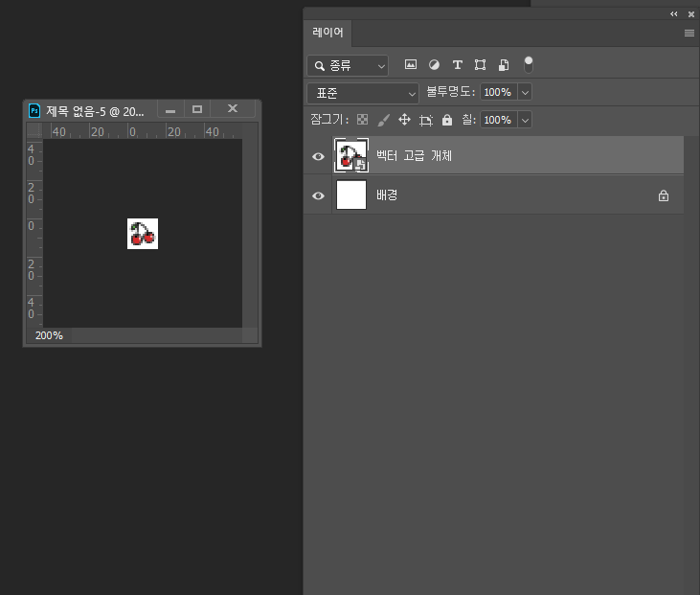Filter layers by adjustment layer icon
This screenshot has width=700, height=595.
(x=434, y=65)
